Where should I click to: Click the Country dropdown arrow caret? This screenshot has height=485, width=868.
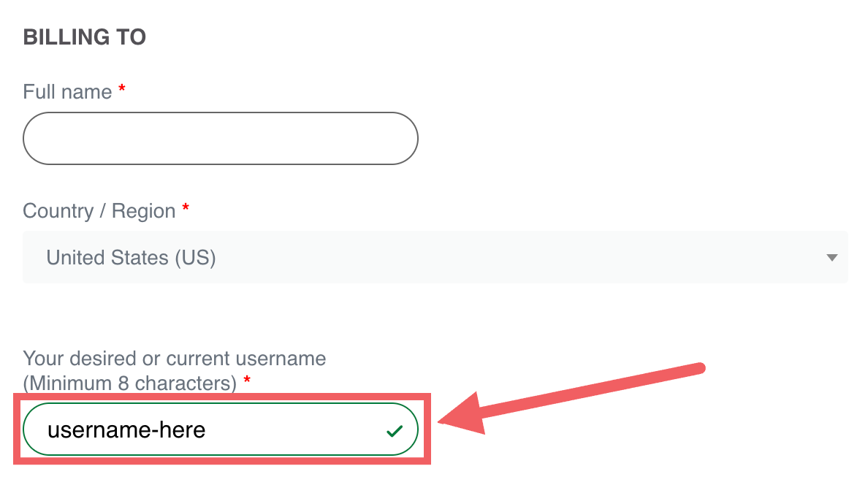pos(831,257)
